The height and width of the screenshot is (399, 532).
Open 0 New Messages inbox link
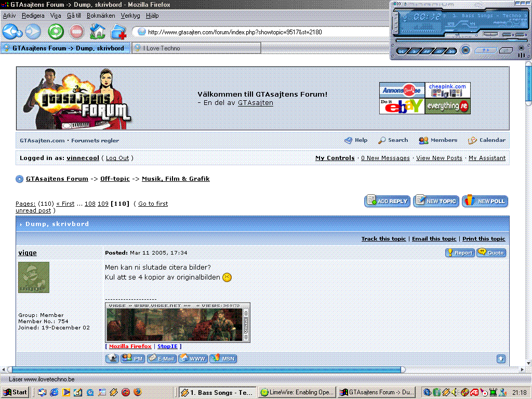(385, 158)
